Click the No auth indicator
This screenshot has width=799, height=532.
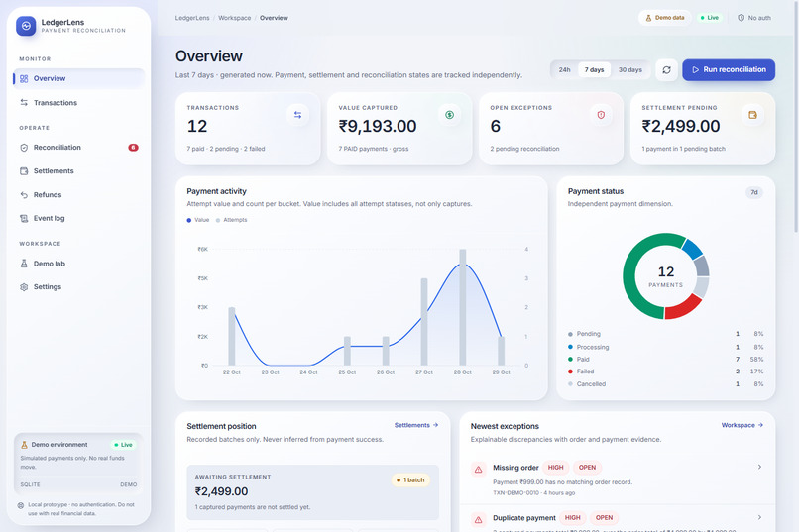point(754,18)
